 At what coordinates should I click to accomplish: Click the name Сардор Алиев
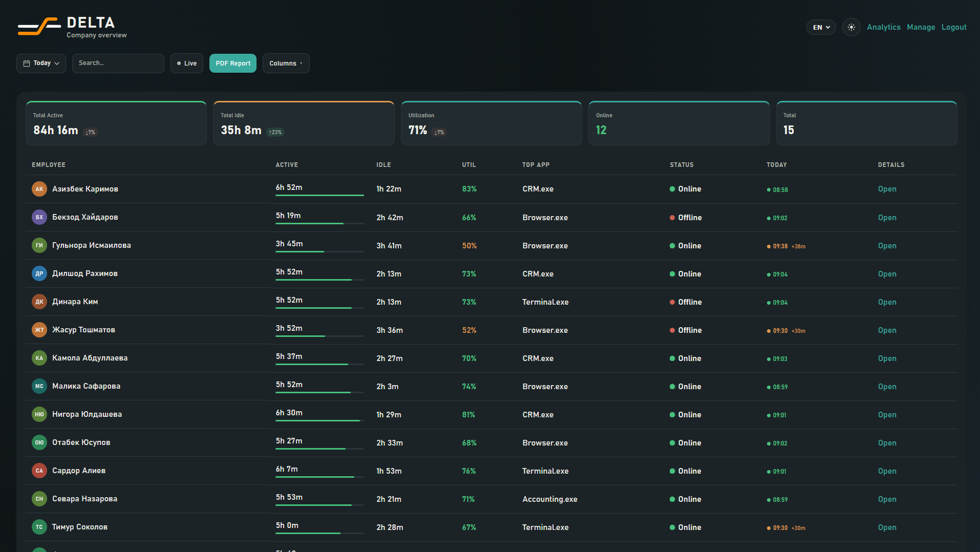coord(79,471)
